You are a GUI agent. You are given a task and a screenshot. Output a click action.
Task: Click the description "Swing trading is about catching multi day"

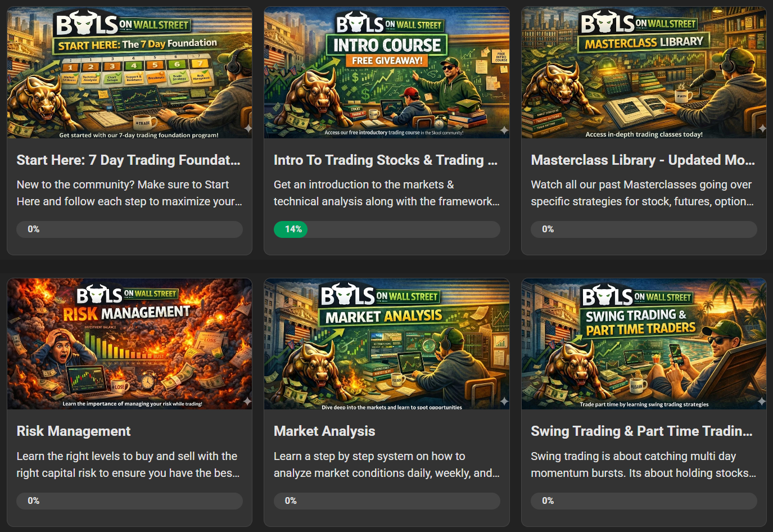click(634, 456)
